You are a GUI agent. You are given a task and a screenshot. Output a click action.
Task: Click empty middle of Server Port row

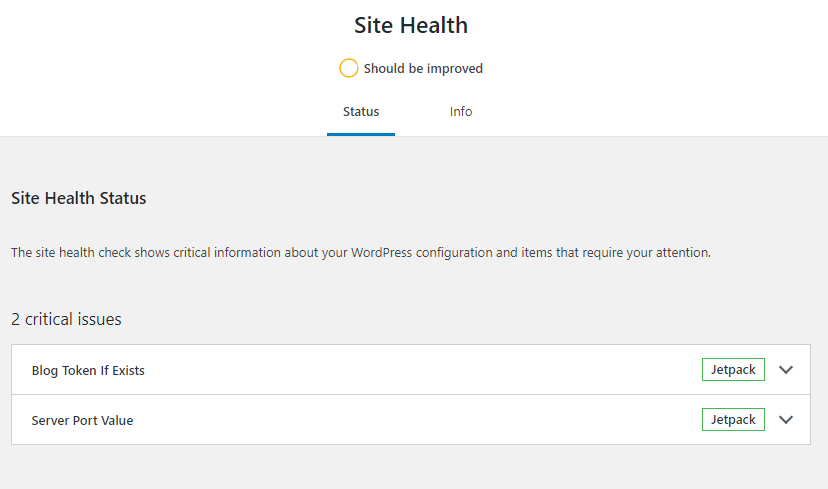pos(420,420)
